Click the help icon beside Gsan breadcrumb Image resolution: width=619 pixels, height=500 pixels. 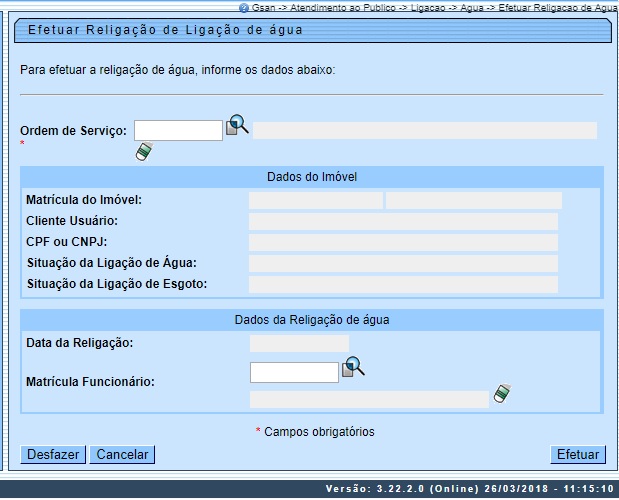[x=244, y=6]
